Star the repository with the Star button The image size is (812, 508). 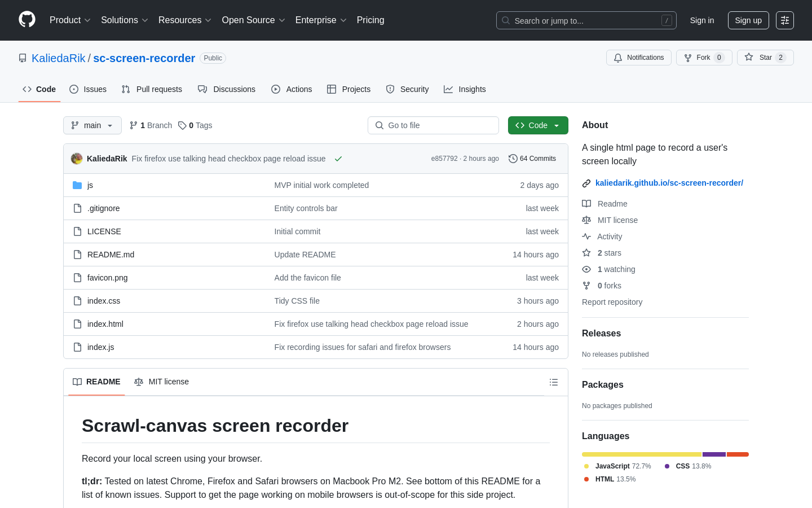coord(765,58)
